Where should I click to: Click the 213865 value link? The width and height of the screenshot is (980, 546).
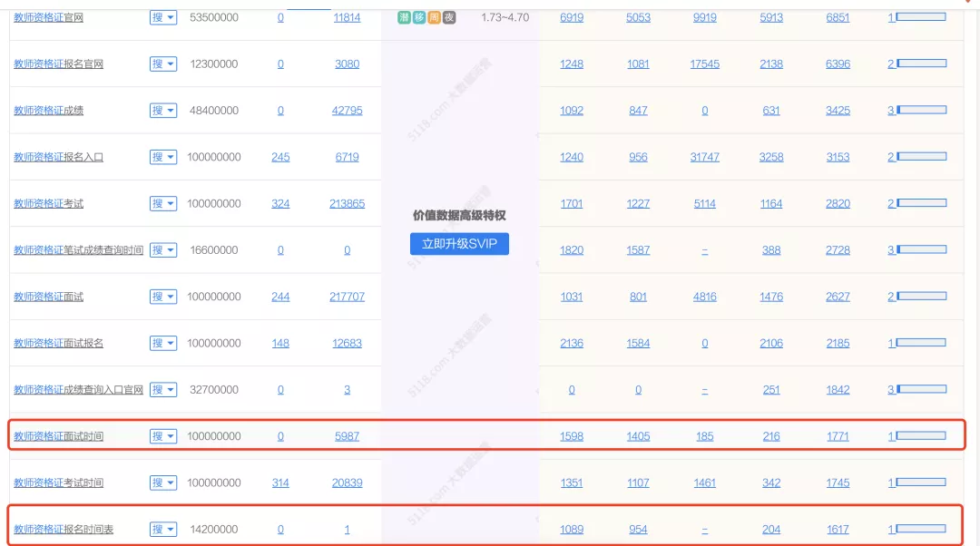pos(347,204)
